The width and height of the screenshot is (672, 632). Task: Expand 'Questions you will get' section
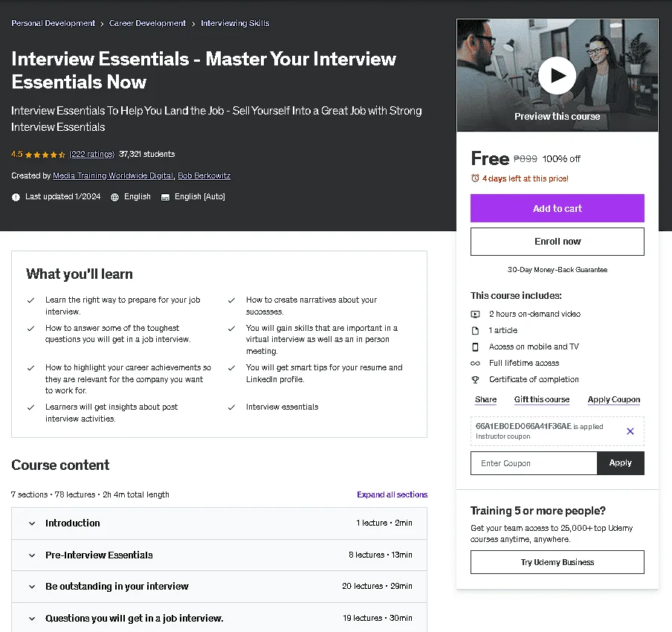(x=219, y=618)
